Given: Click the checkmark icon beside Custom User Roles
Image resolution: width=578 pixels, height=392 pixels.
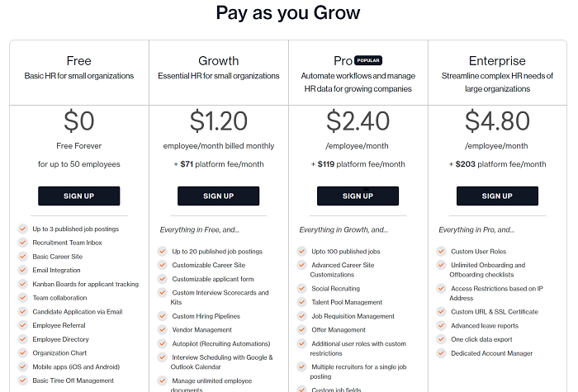Looking at the screenshot, I should point(441,251).
